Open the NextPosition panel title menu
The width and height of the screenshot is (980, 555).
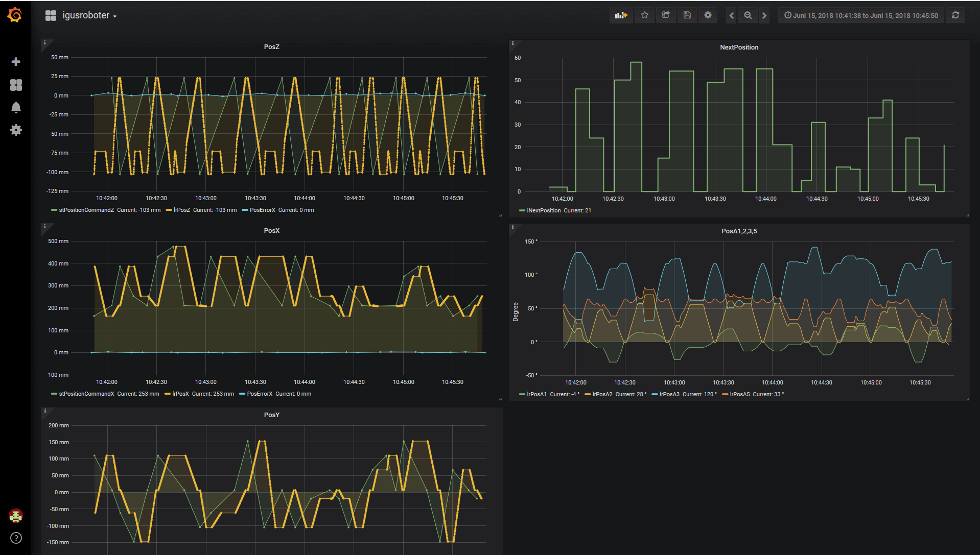pyautogui.click(x=739, y=47)
